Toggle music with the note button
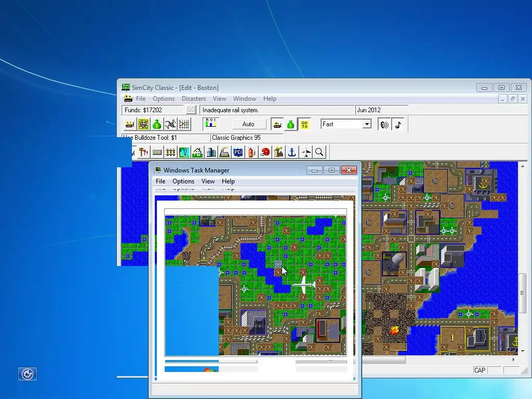Image resolution: width=532 pixels, height=399 pixels. click(x=398, y=124)
